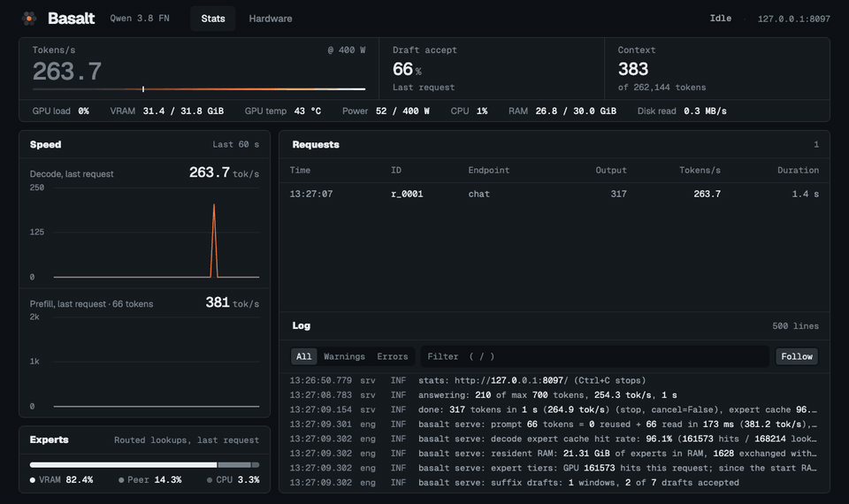Show only Warnings in the log
This screenshot has width=849, height=504.
[x=344, y=356]
